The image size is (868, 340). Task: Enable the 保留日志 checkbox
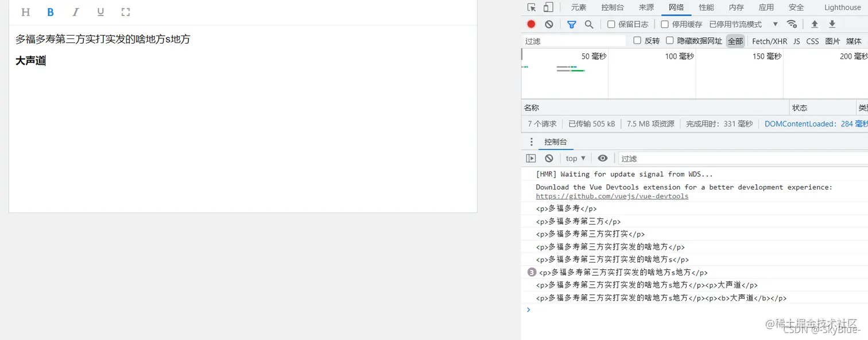coord(611,24)
